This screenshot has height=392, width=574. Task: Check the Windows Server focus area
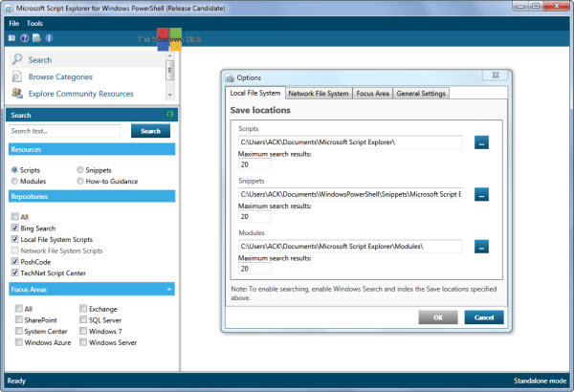(x=83, y=342)
